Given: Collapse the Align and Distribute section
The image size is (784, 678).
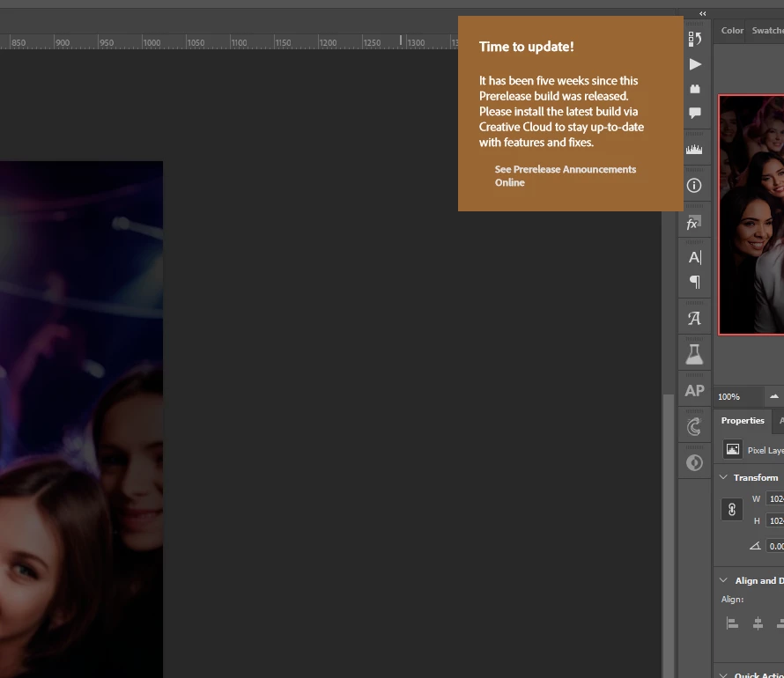Looking at the screenshot, I should pyautogui.click(x=723, y=580).
